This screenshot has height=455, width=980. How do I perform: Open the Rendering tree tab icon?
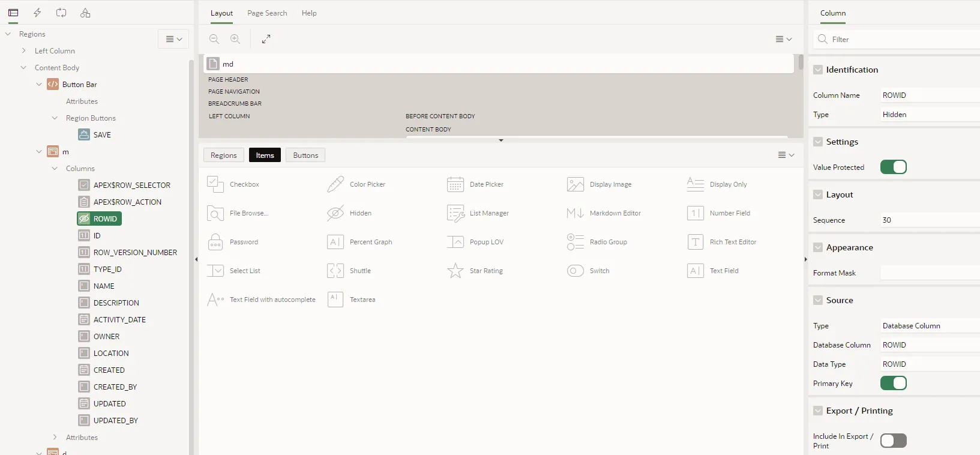(x=13, y=13)
